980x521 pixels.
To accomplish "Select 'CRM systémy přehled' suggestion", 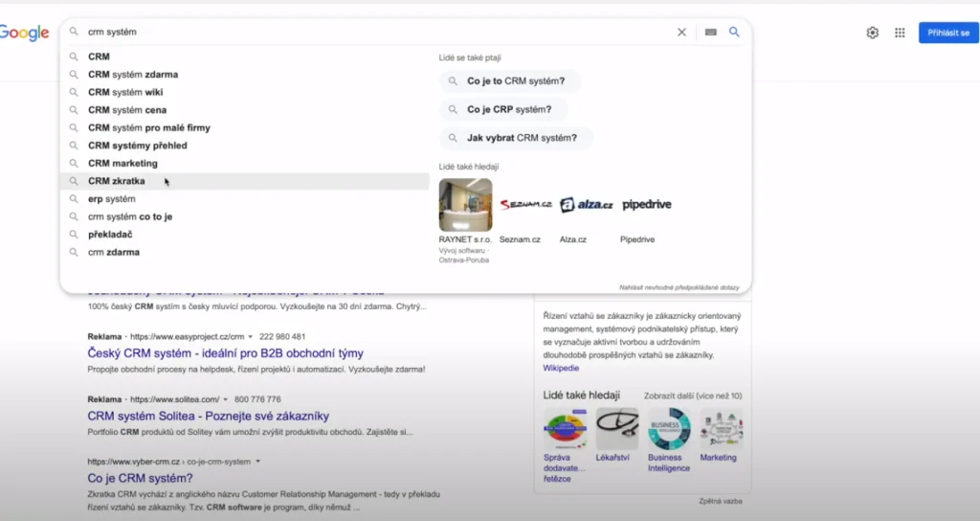I will coord(245,146).
